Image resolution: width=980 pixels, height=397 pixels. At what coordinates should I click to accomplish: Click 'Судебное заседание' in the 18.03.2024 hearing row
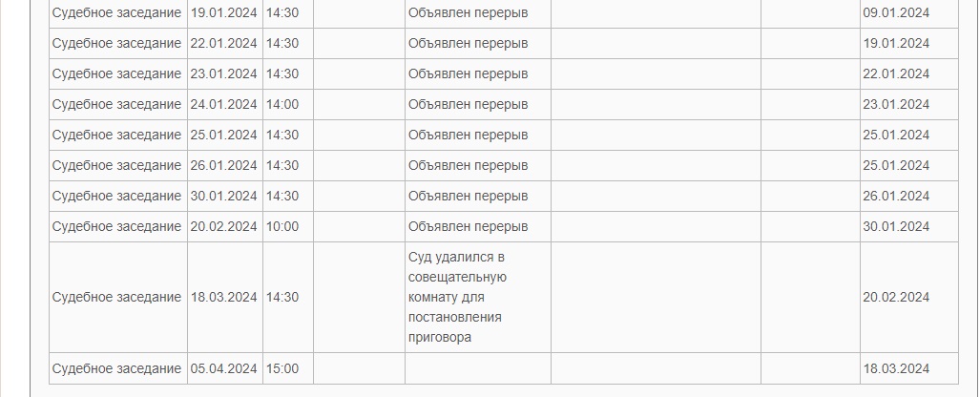116,298
